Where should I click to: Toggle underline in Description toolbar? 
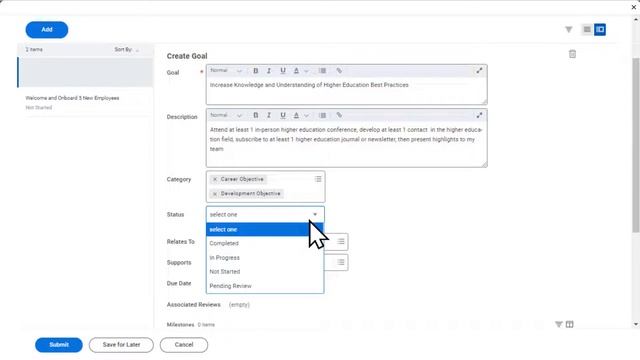click(x=282, y=115)
